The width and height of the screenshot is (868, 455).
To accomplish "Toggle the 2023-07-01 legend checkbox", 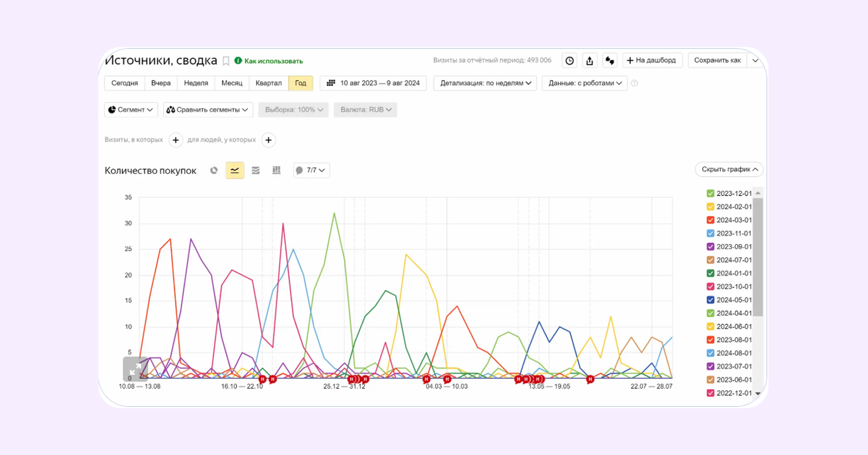I will tap(710, 367).
